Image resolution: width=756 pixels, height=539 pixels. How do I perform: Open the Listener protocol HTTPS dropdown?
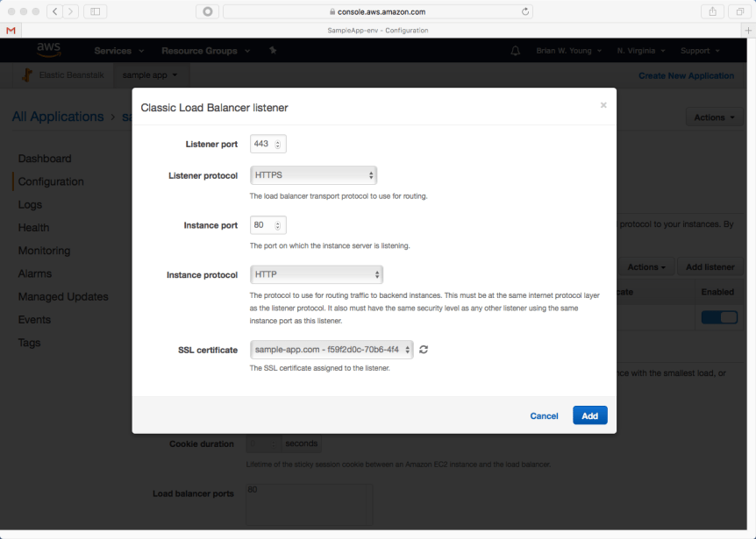pyautogui.click(x=313, y=175)
